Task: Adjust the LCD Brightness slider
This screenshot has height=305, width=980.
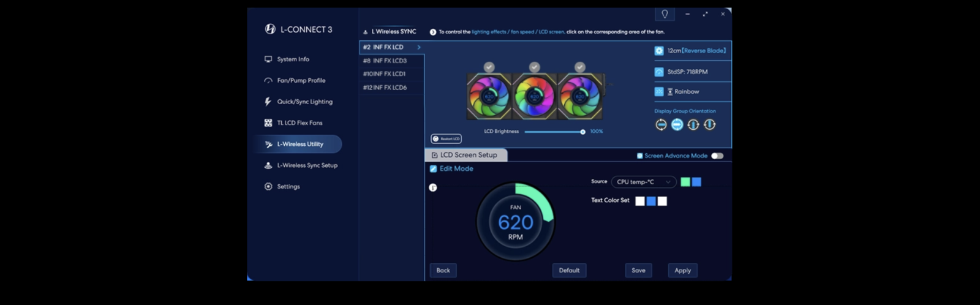Action: (x=554, y=132)
